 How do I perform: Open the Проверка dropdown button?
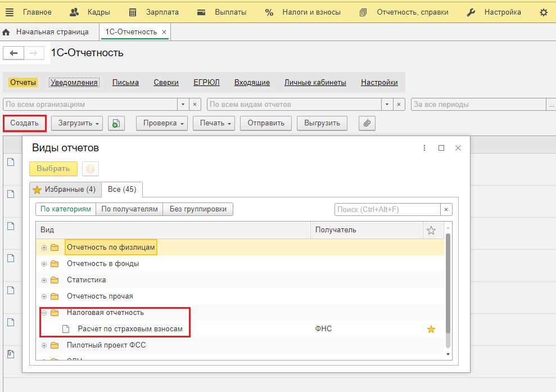pos(162,123)
